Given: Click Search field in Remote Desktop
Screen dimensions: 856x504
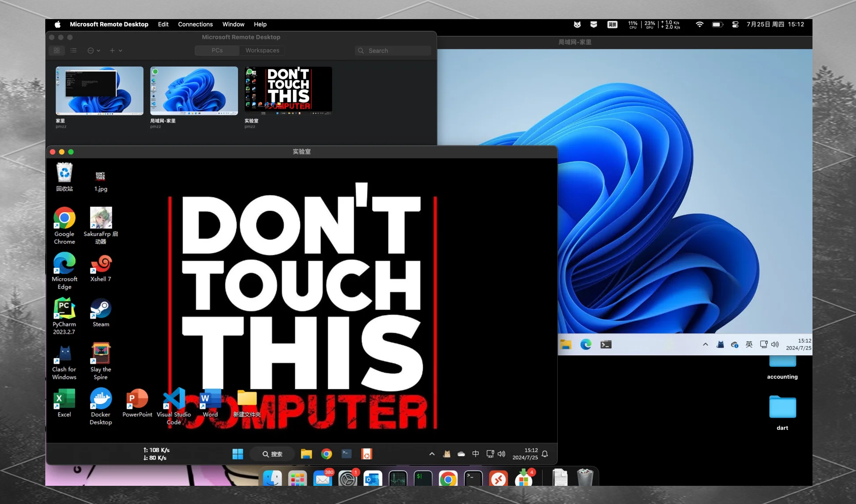Looking at the screenshot, I should pos(393,51).
